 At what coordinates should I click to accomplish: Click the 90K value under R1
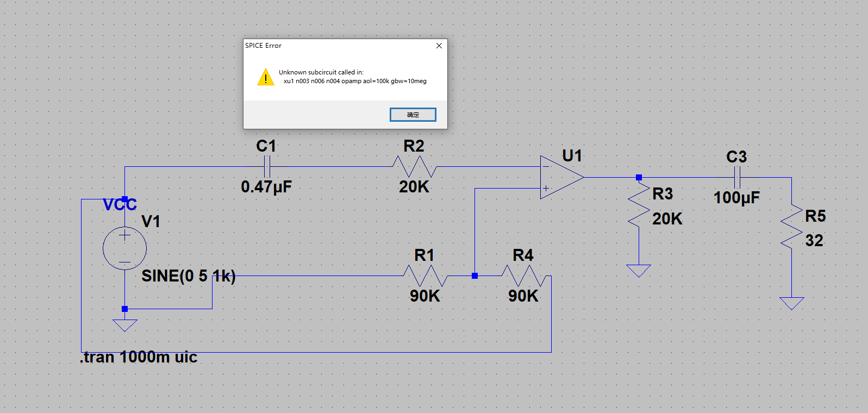(x=425, y=296)
